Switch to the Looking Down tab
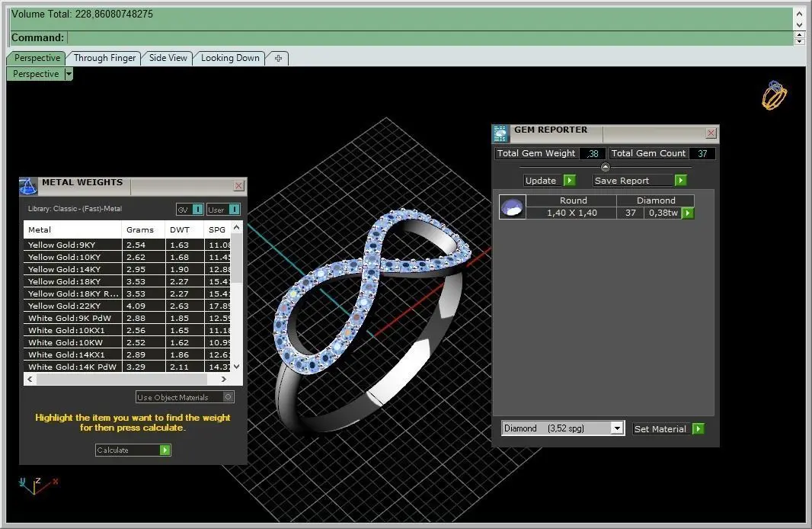 (230, 58)
